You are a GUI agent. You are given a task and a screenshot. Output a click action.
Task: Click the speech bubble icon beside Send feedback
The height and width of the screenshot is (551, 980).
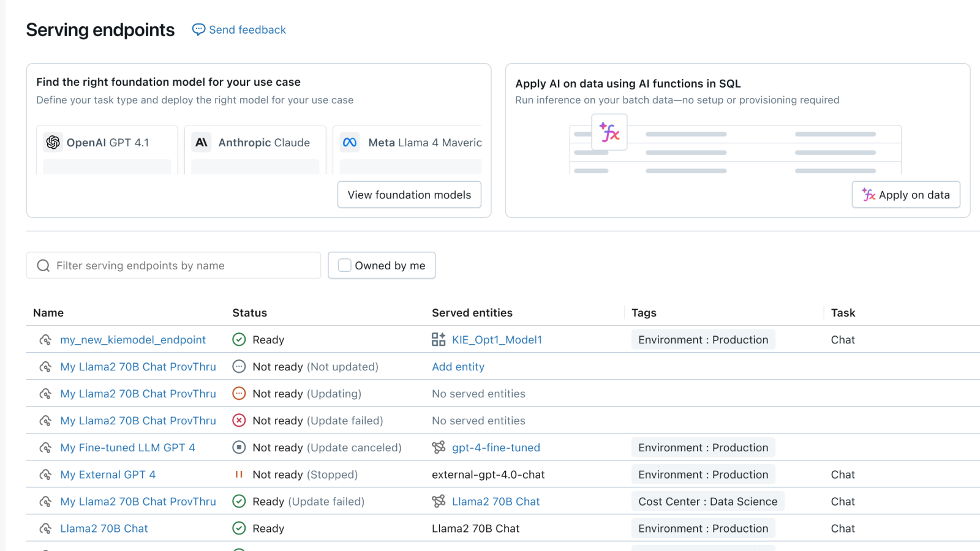198,29
